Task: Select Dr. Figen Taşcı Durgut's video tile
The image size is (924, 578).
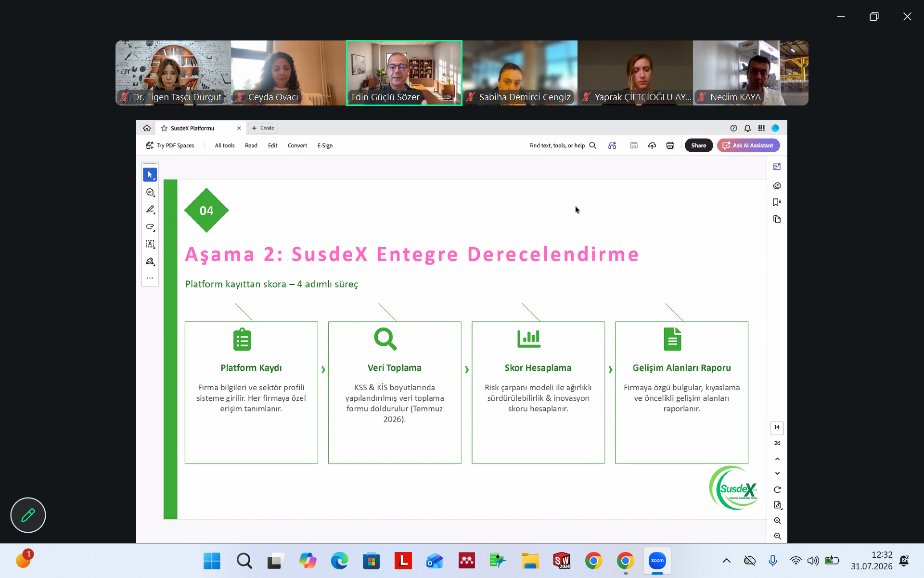Action: coord(173,73)
